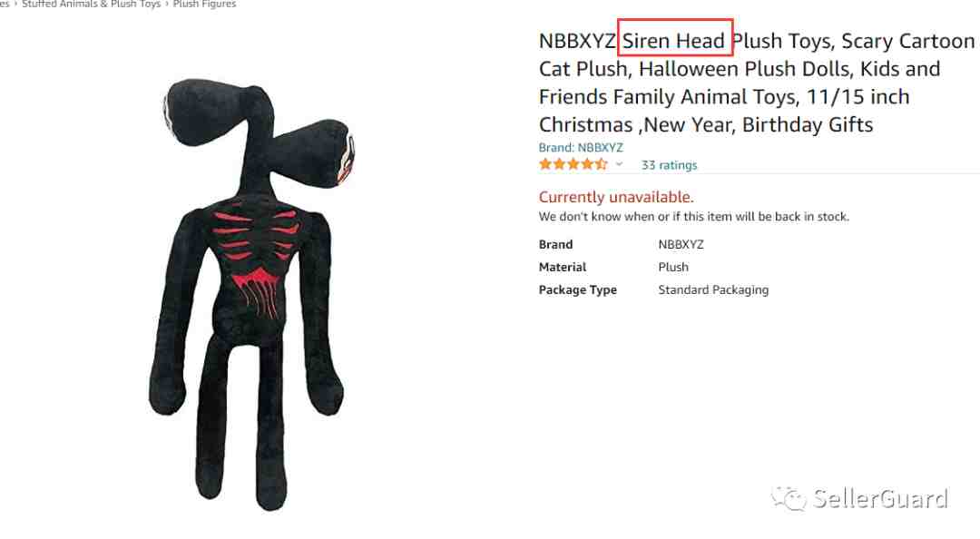This screenshot has height=539, width=980.
Task: Click the WeChat logo in the watermark
Action: tap(789, 498)
